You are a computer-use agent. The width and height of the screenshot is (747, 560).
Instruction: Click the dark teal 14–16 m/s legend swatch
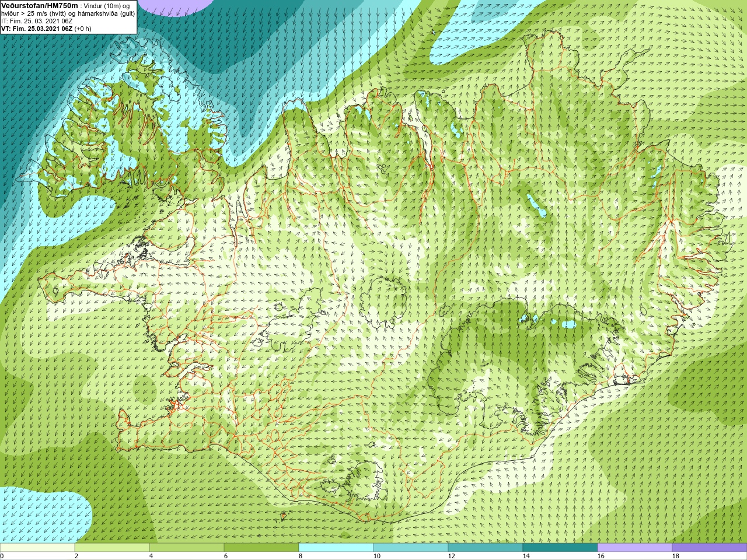560,548
